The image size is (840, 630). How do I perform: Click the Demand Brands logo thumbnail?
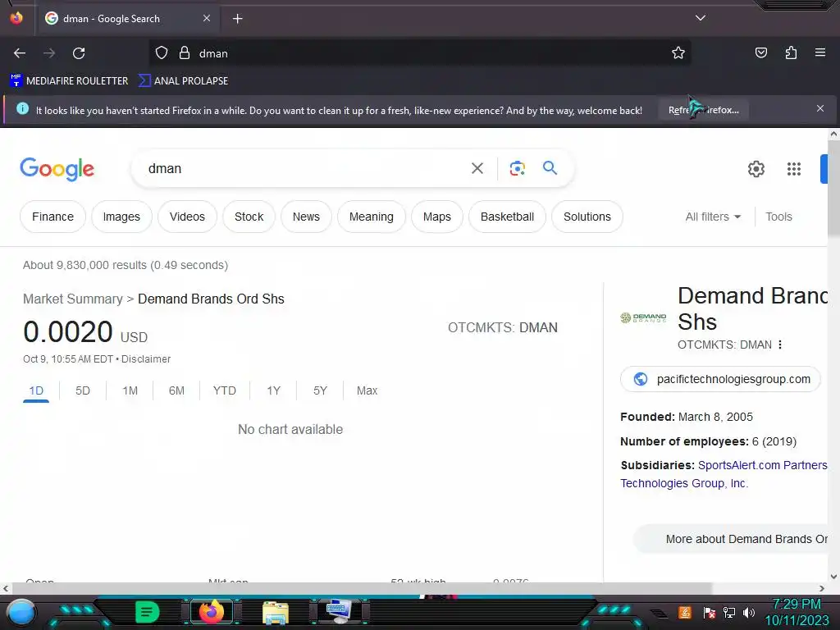tap(643, 317)
